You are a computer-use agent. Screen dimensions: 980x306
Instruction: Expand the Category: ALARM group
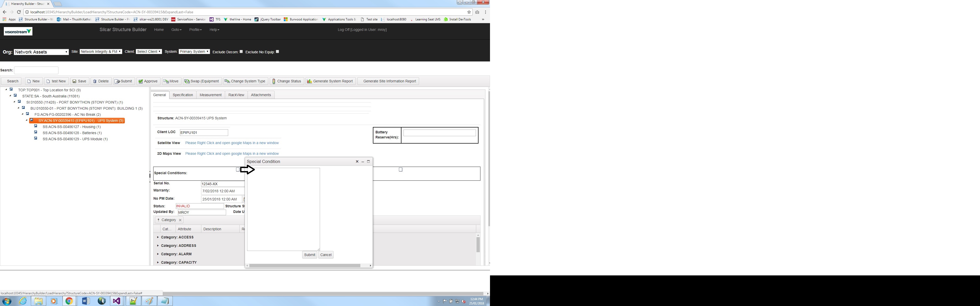click(x=158, y=254)
